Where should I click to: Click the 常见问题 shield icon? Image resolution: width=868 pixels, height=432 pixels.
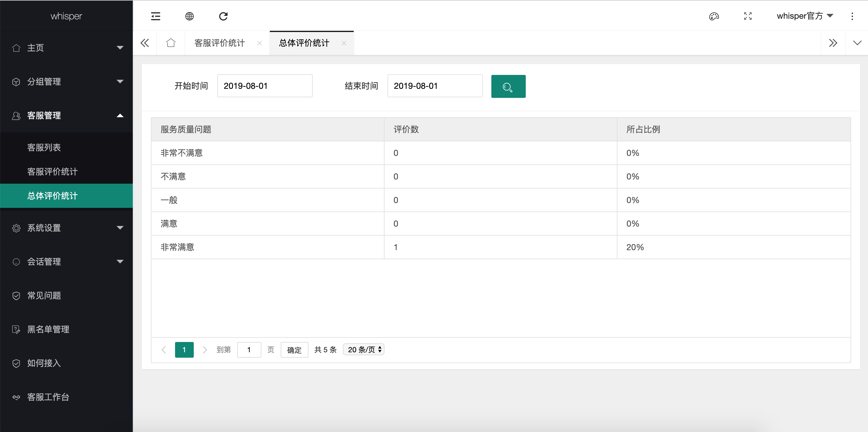16,296
